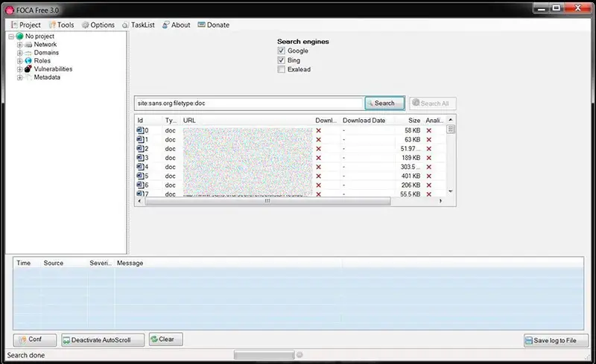
Task: Open the Options menu
Action: (98, 25)
